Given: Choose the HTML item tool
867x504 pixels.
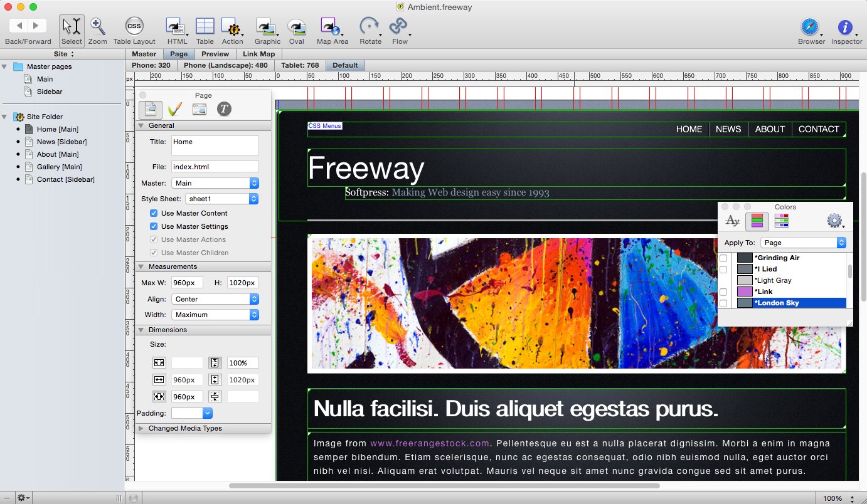Looking at the screenshot, I should 175,27.
